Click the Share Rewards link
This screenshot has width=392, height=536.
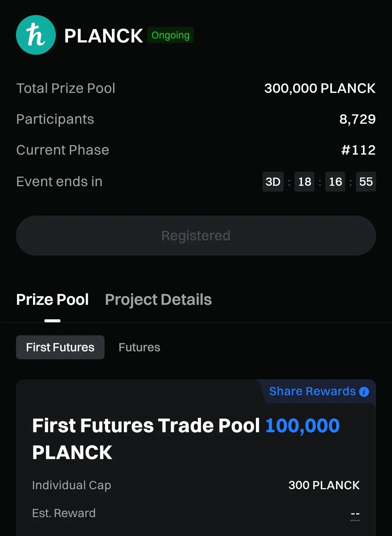point(312,391)
